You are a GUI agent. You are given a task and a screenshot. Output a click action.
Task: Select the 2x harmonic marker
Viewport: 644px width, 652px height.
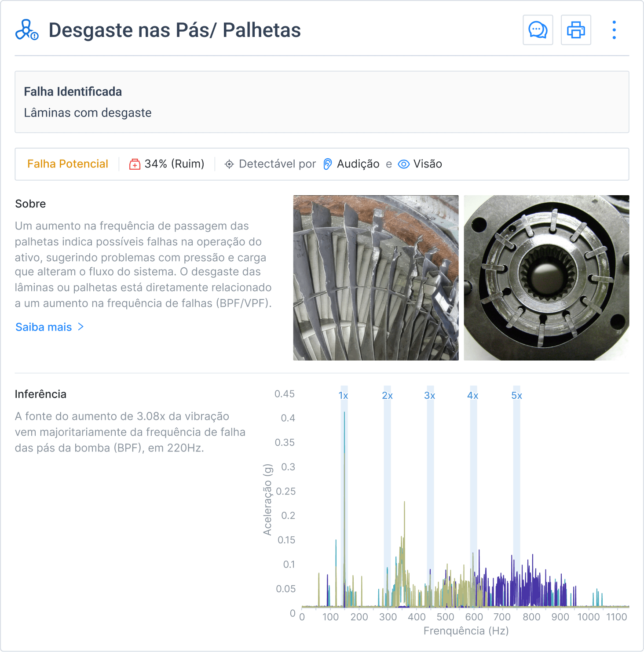pos(387,396)
